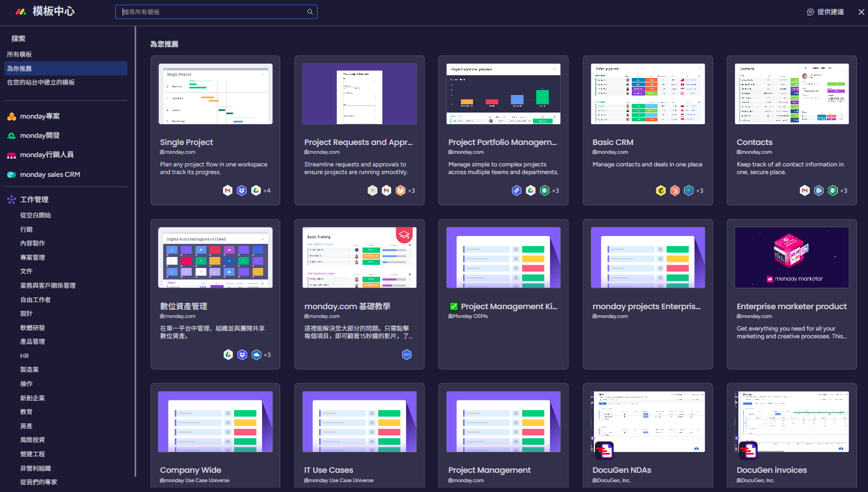This screenshot has width=868, height=492.
Task: Open the 軟體研發 category
Action: click(x=32, y=328)
